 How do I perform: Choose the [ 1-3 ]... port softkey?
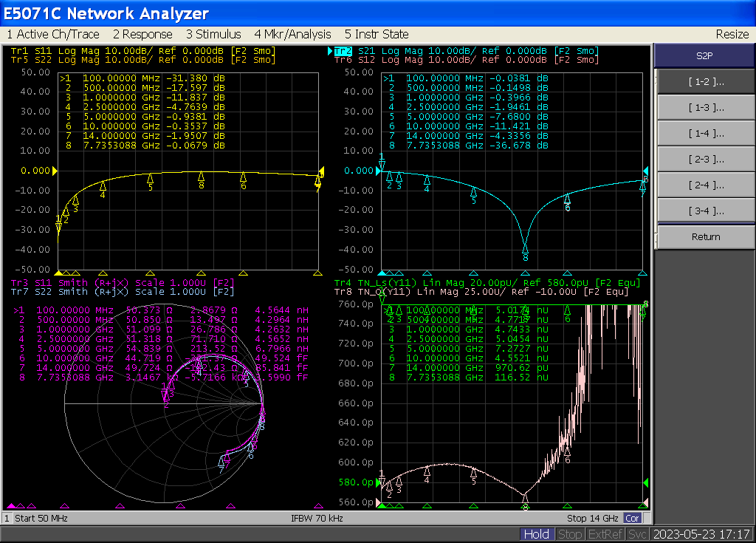[706, 108]
